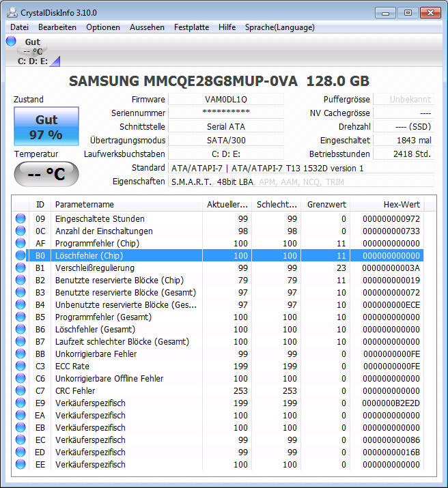Click the status orb for Eingeschaltete Stunden
This screenshot has height=488, width=448.
[x=20, y=219]
